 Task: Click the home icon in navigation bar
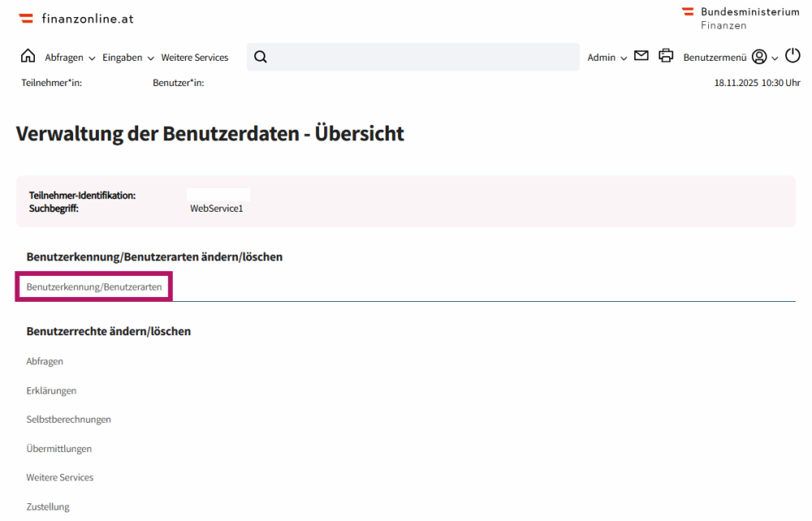(x=28, y=56)
